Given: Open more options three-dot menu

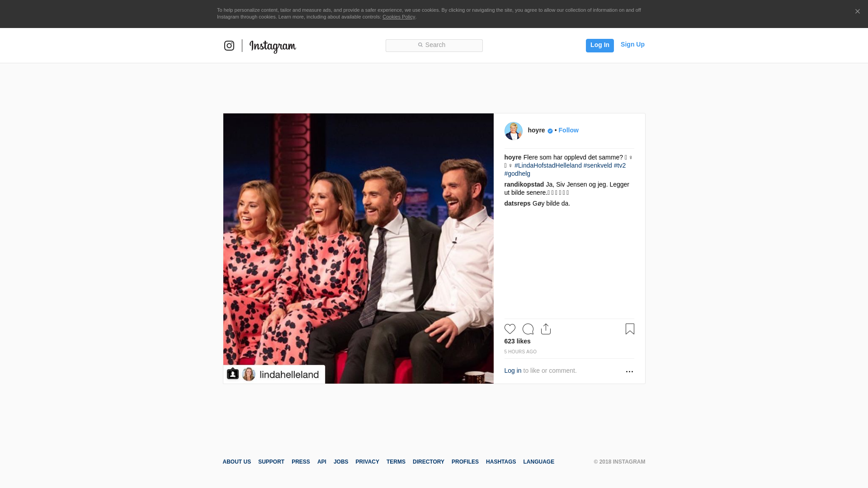Looking at the screenshot, I should pyautogui.click(x=629, y=371).
